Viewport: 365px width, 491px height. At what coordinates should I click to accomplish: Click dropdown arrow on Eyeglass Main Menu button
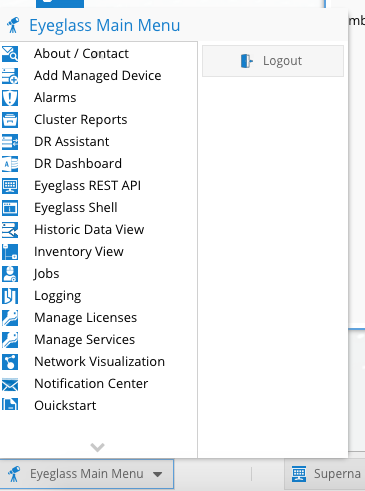[x=157, y=474]
